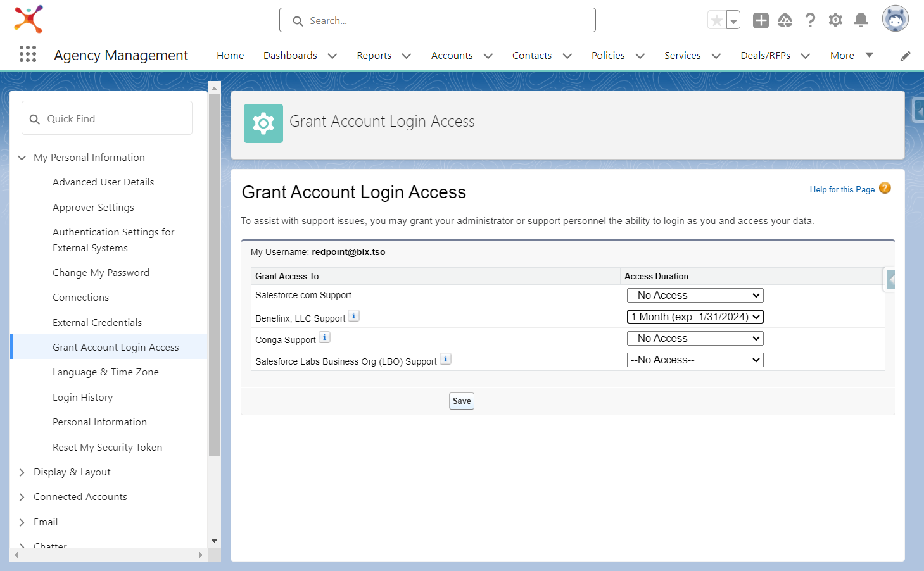
Task: Click the favorites star icon
Action: 716,20
